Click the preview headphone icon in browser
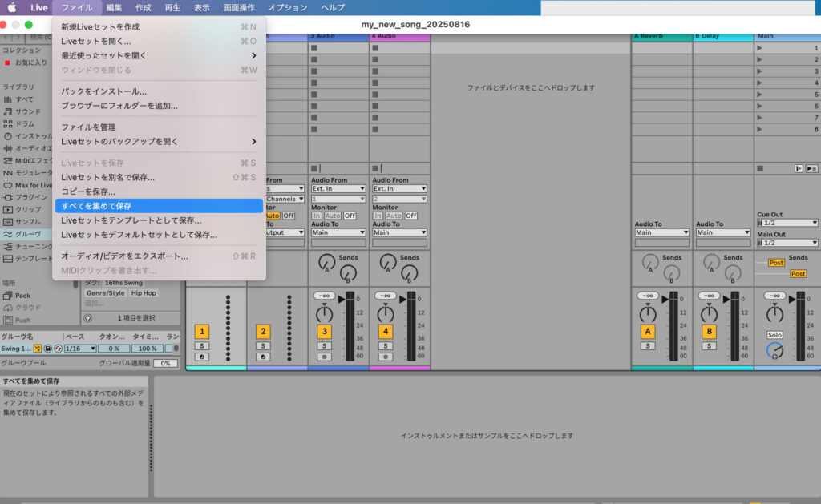The image size is (821, 504). pyautogui.click(x=88, y=317)
